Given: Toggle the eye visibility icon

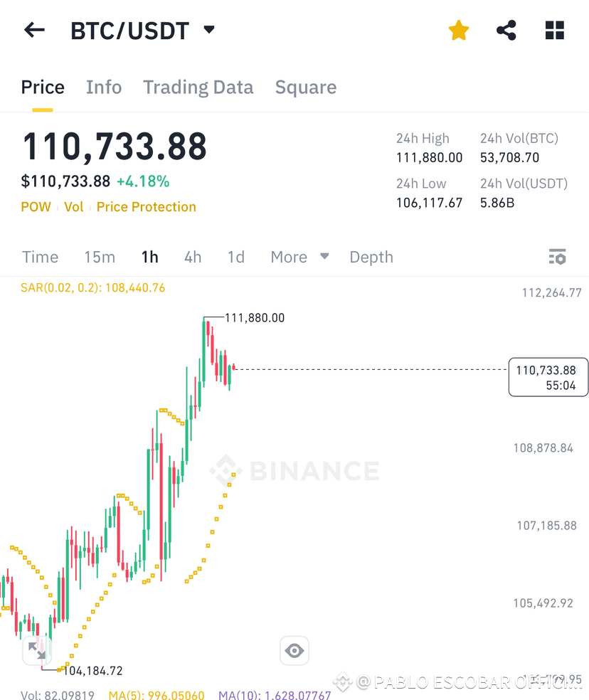Looking at the screenshot, I should pos(294,650).
